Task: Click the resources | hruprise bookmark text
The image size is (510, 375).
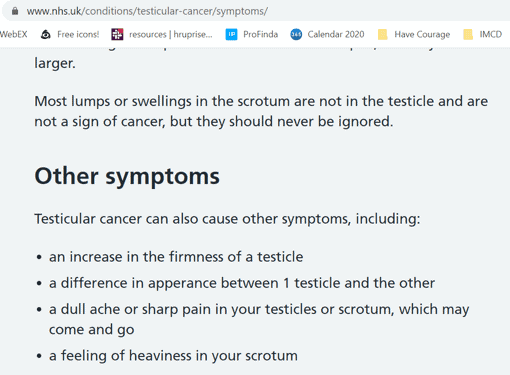Action: [171, 34]
